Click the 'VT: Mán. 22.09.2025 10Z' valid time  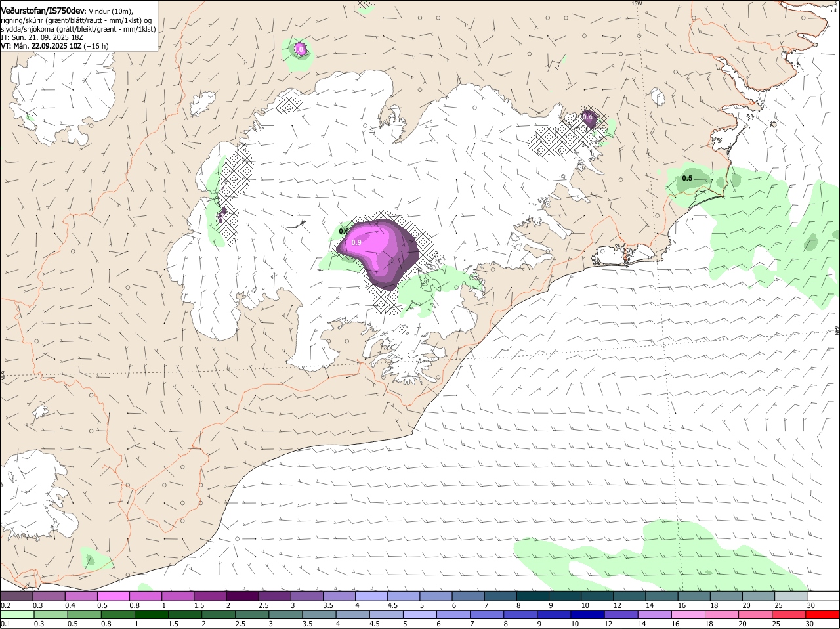tap(41, 46)
